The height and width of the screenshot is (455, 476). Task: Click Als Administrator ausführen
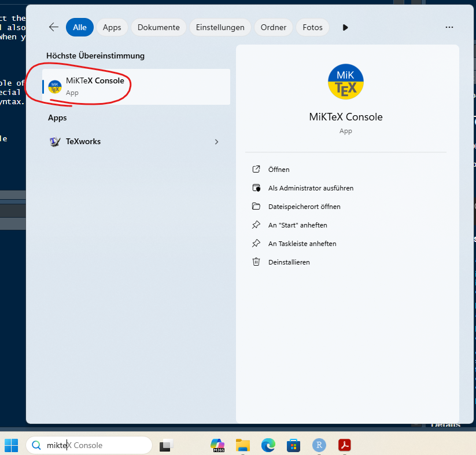pyautogui.click(x=311, y=188)
